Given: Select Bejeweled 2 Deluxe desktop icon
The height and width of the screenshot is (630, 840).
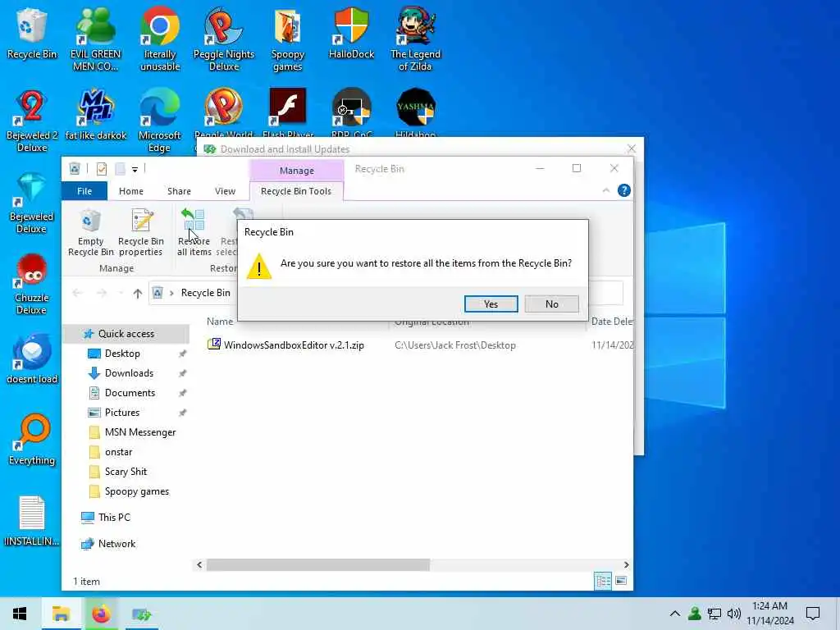Looking at the screenshot, I should point(32,121).
